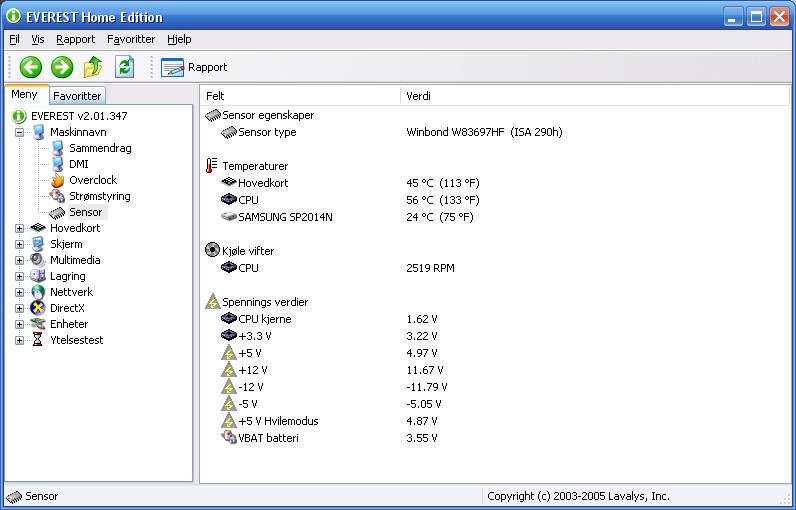This screenshot has width=796, height=510.
Task: Click the green Forward arrow button
Action: click(62, 67)
